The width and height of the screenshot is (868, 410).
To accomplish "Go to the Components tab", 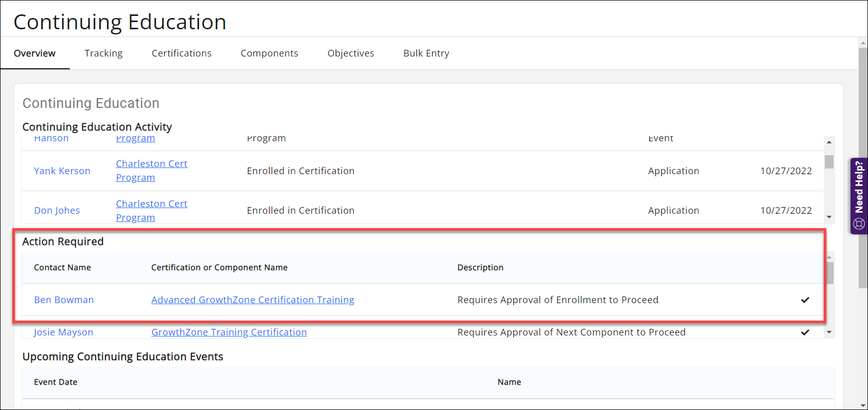I will point(269,53).
